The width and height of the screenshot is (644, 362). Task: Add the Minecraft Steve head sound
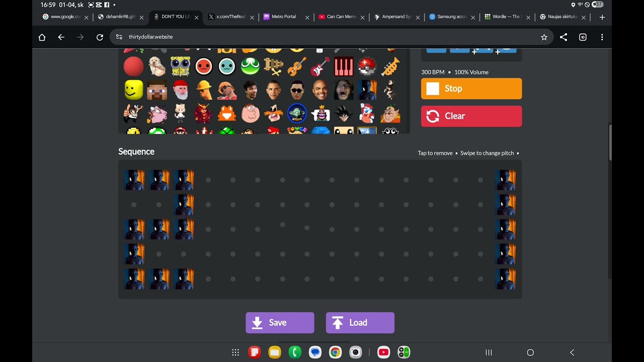tap(157, 90)
